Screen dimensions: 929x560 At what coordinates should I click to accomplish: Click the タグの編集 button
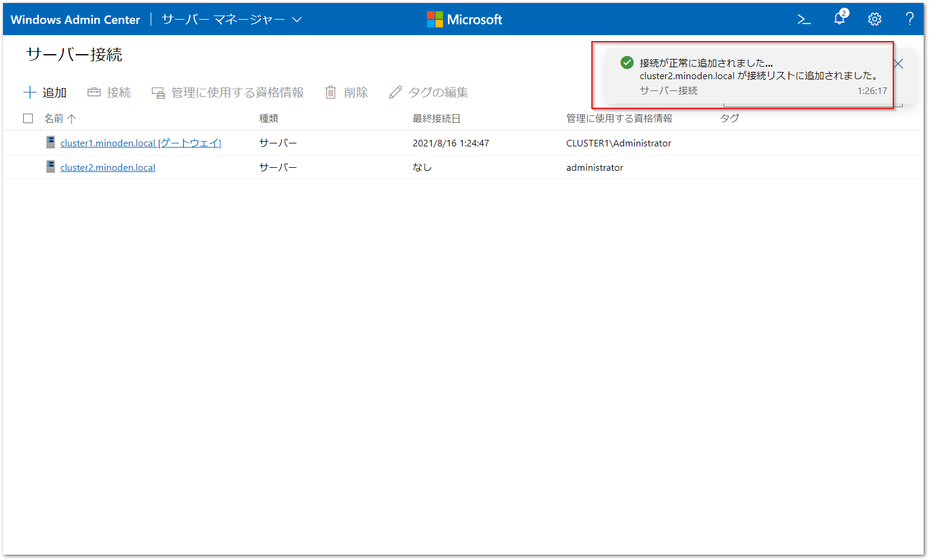click(x=429, y=92)
